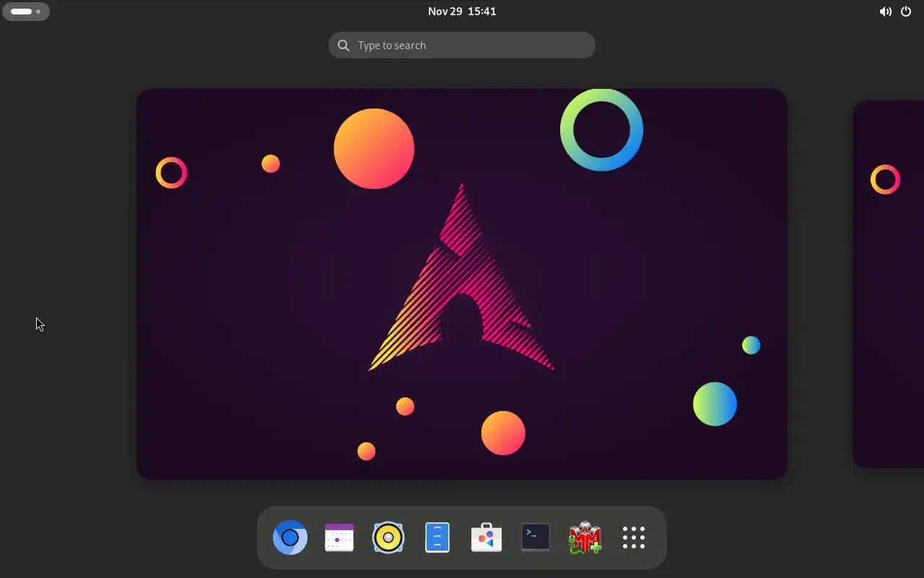Show all applications grid

(634, 538)
